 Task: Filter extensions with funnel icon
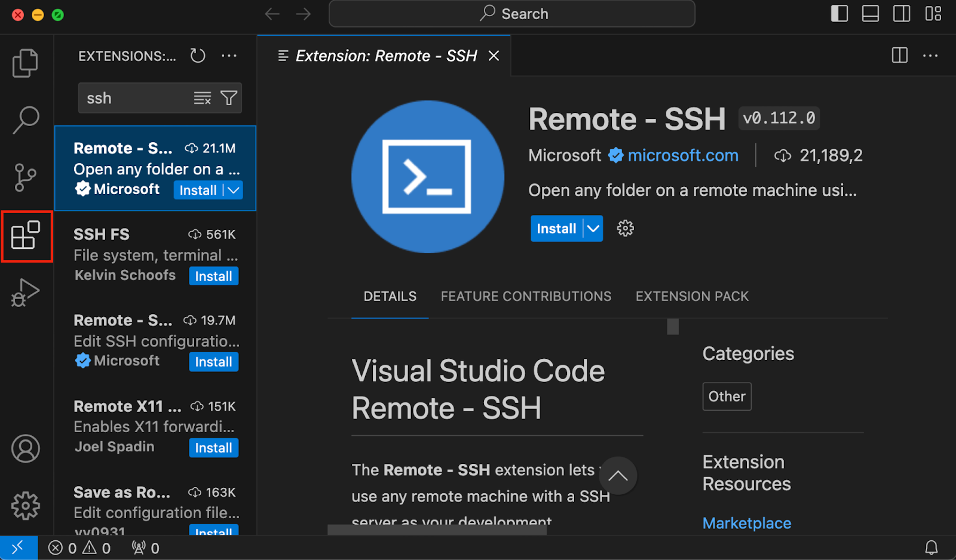point(229,98)
